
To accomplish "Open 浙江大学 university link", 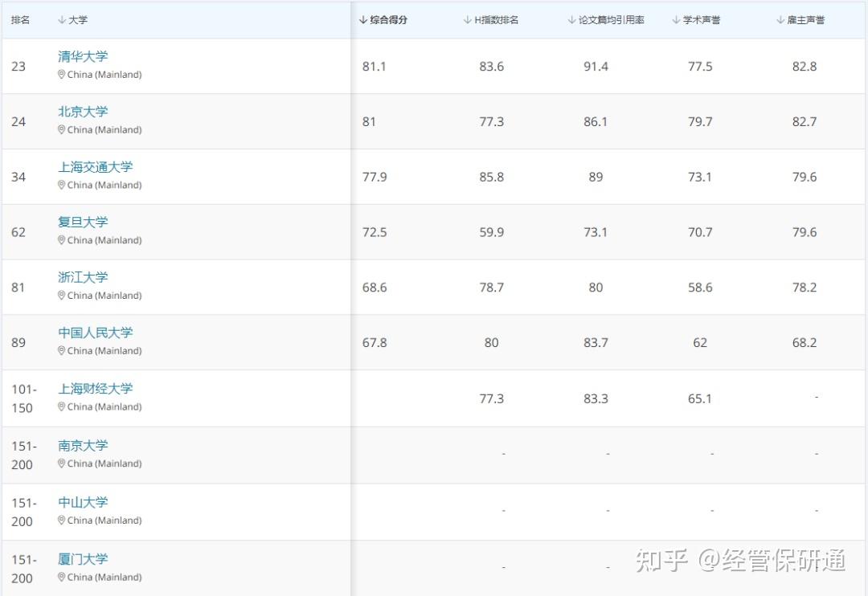I will 83,278.
